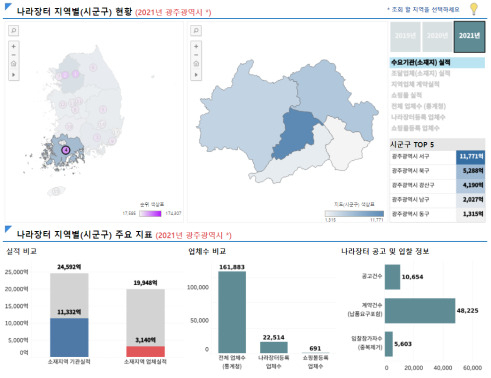Expand the left map's tool arrow
This screenshot has height=378, width=491.
14,75
